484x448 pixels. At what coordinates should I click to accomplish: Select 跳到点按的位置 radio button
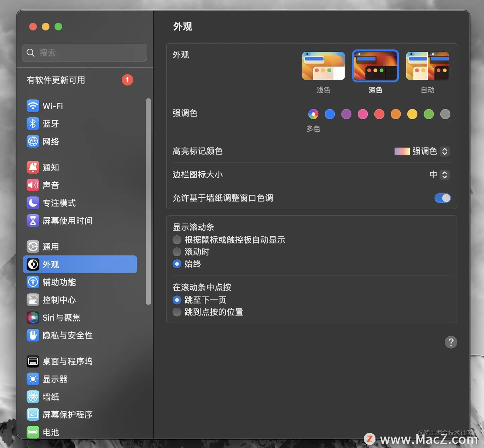pos(177,312)
